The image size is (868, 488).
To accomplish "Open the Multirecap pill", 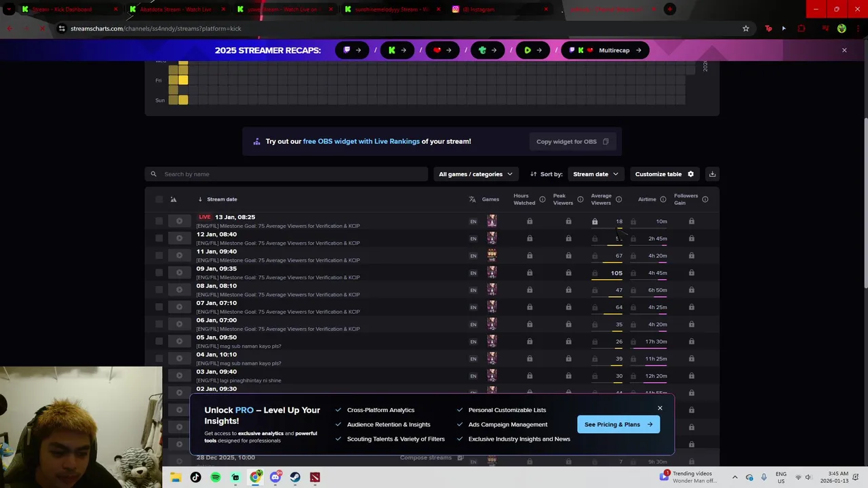I will (x=605, y=50).
